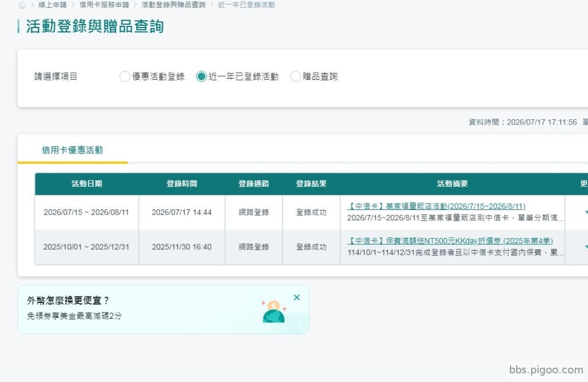The width and height of the screenshot is (588, 382).
Task: Click 登錄時間 column header
Action: [182, 184]
